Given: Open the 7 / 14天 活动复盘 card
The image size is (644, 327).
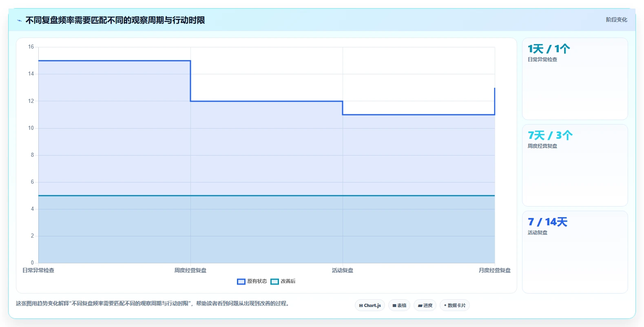Looking at the screenshot, I should point(575,252).
